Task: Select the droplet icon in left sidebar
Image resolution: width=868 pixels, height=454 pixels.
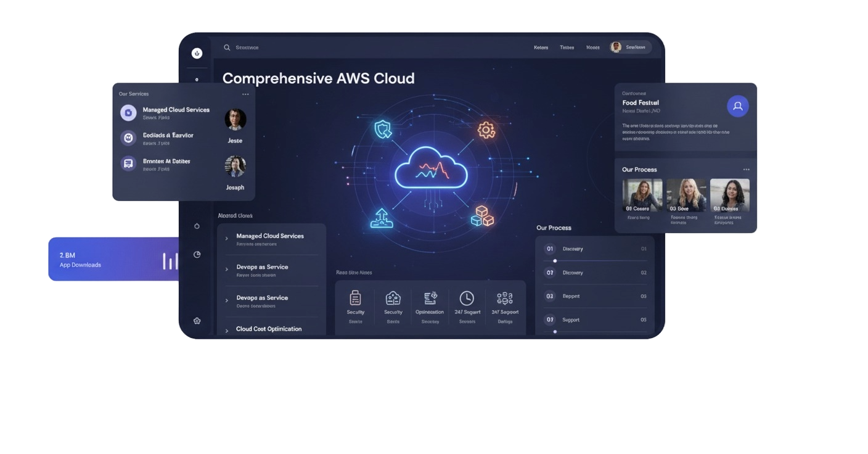Action: tap(197, 226)
